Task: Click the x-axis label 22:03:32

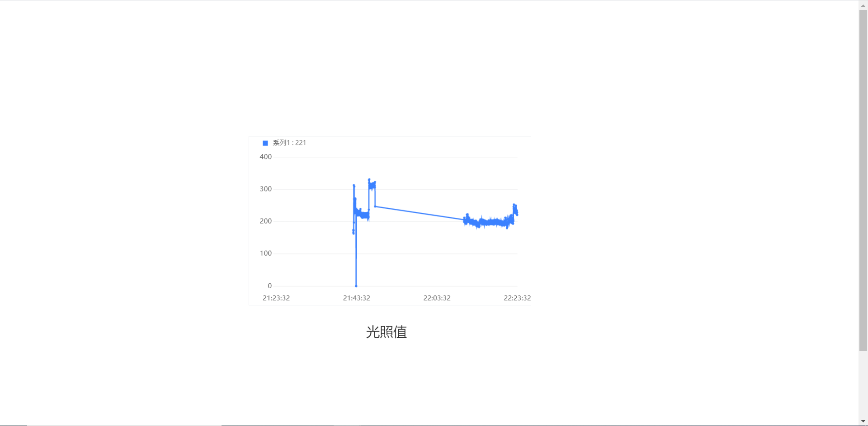Action: [437, 298]
